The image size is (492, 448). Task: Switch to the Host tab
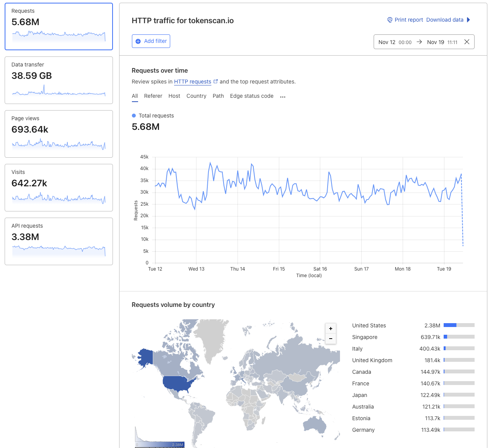click(174, 96)
